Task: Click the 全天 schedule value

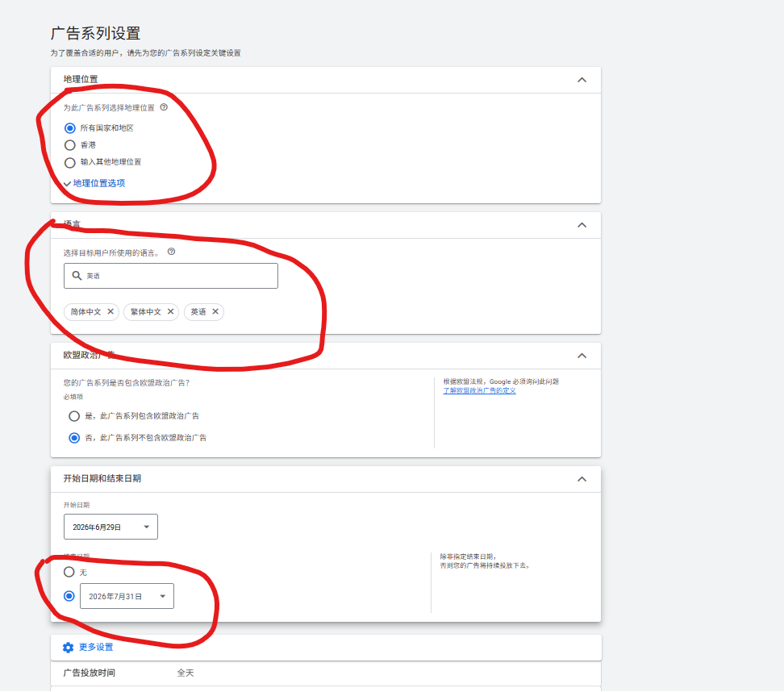Action: tap(186, 673)
